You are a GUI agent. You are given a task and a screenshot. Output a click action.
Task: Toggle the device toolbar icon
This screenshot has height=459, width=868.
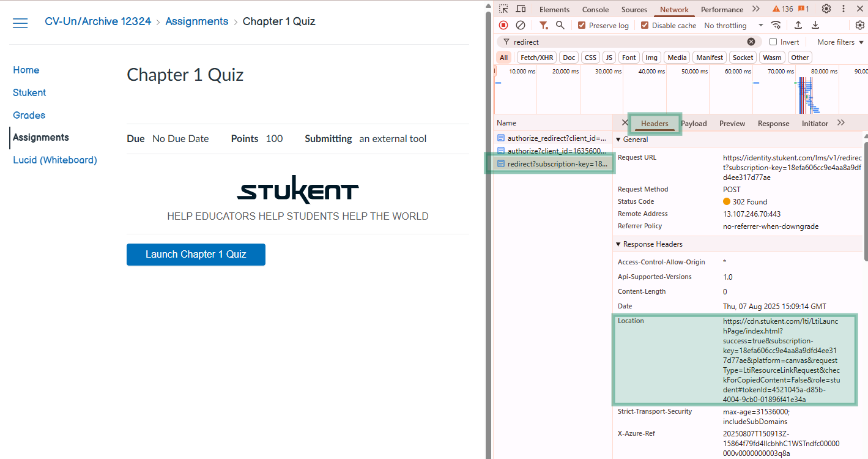[521, 9]
